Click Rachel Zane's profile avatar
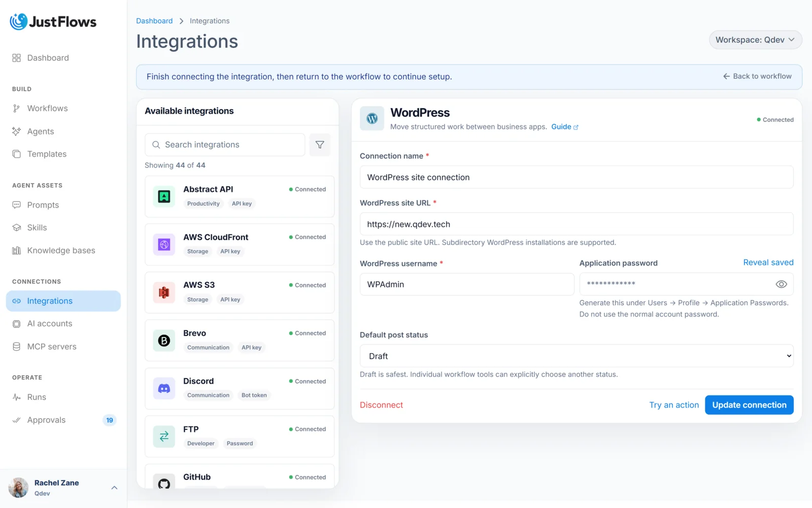The height and width of the screenshot is (508, 812). (x=18, y=488)
